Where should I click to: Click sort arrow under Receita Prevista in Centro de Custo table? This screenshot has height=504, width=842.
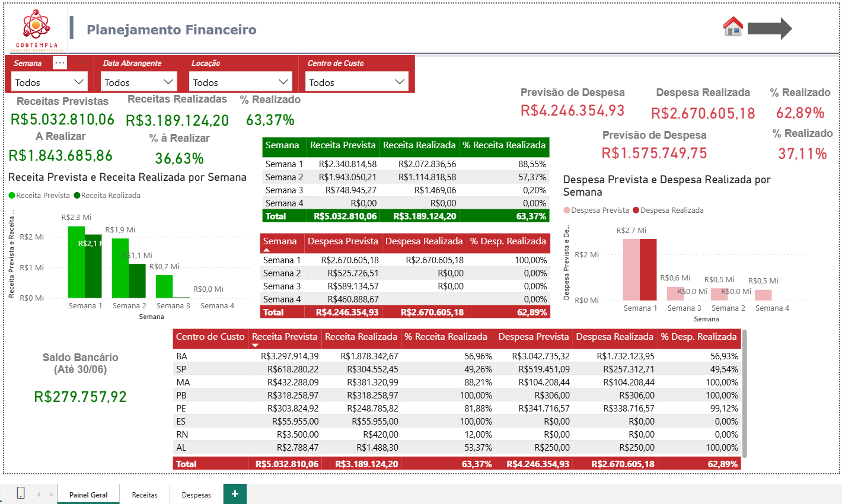coord(256,345)
